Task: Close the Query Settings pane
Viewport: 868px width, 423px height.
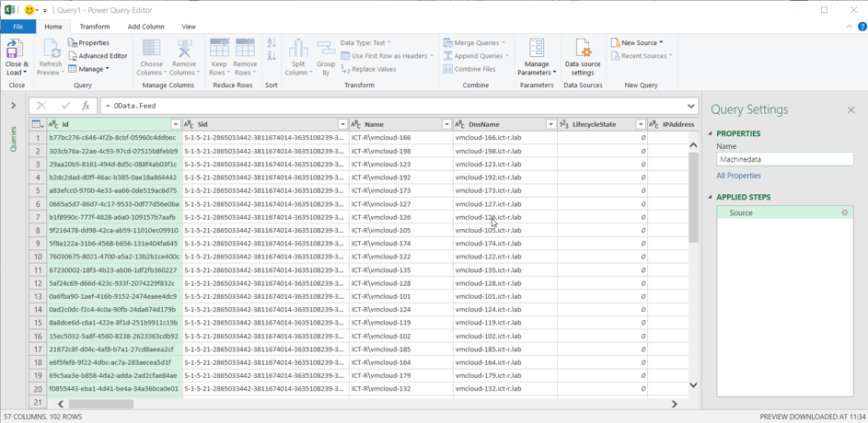Action: pos(851,110)
